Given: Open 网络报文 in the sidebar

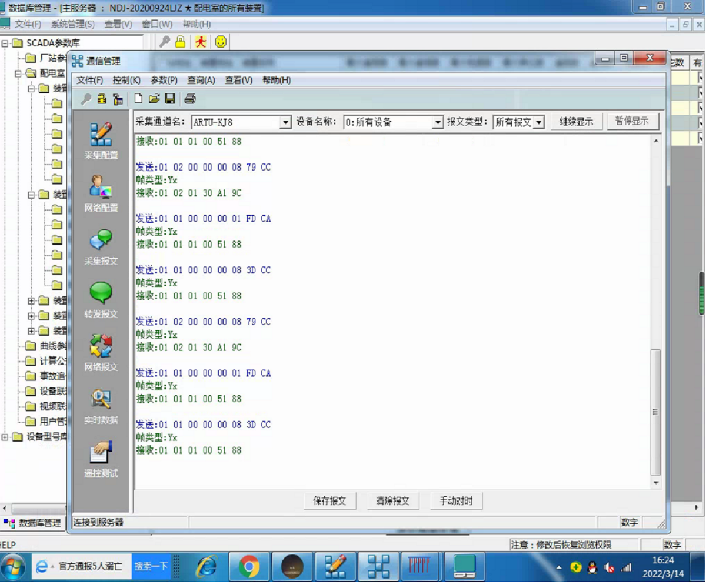Looking at the screenshot, I should pyautogui.click(x=101, y=352).
